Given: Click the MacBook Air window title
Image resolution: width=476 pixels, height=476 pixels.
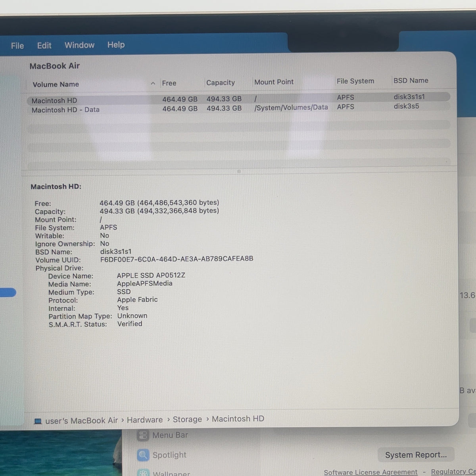Looking at the screenshot, I should click(54, 66).
